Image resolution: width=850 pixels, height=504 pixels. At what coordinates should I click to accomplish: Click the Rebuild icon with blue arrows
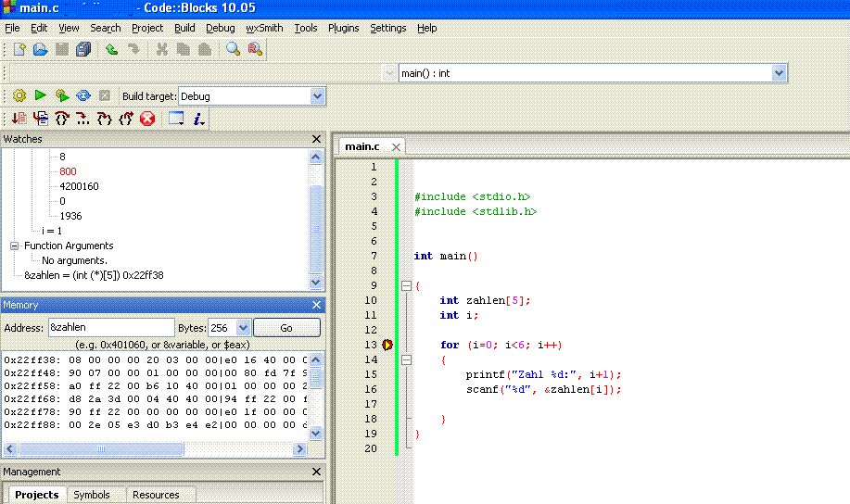coord(83,95)
